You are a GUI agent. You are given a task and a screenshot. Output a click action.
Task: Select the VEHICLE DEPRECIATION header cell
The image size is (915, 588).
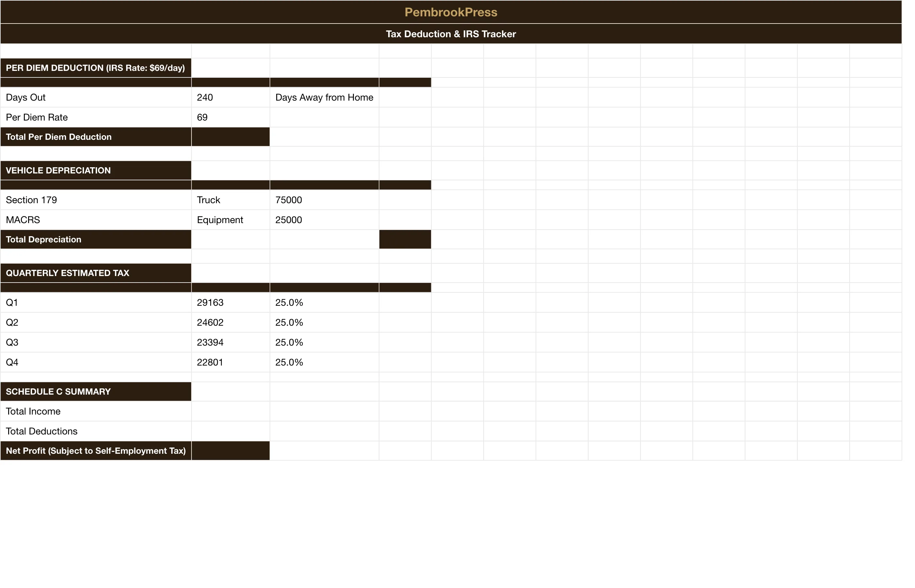pos(96,170)
